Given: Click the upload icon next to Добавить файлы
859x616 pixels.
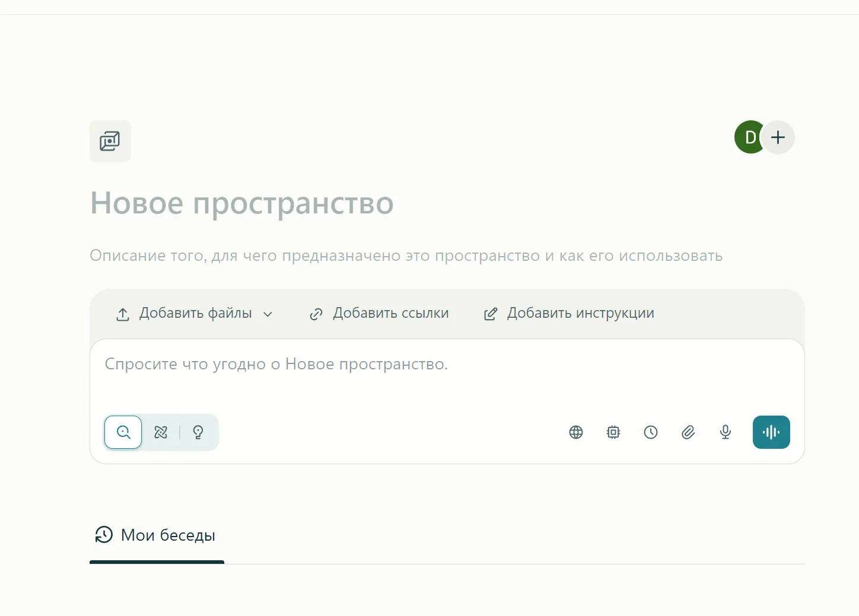Looking at the screenshot, I should coord(122,314).
